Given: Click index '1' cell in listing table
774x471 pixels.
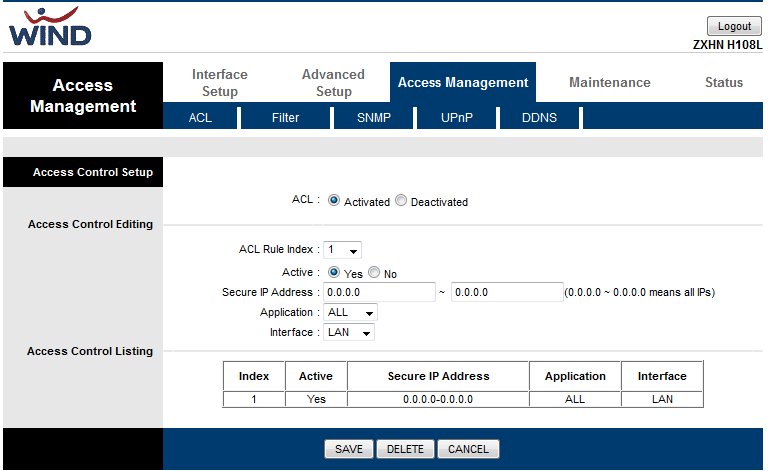Looking at the screenshot, I should click(254, 399).
